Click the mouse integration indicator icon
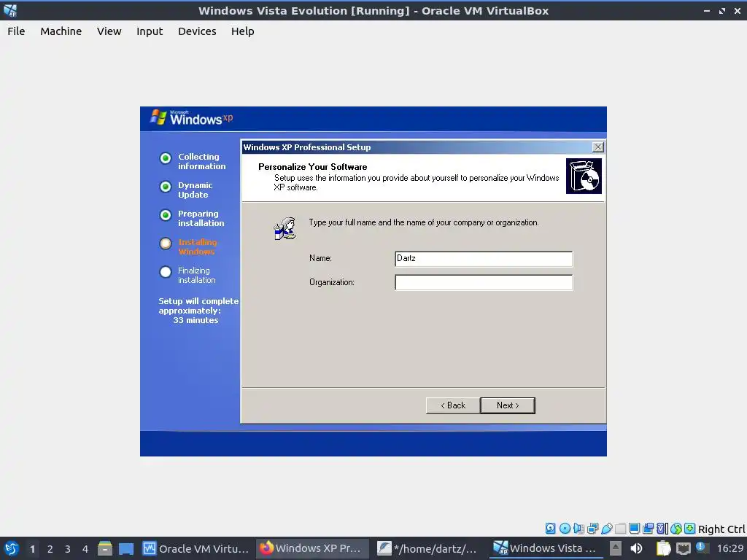This screenshot has height=560, width=747. click(676, 528)
